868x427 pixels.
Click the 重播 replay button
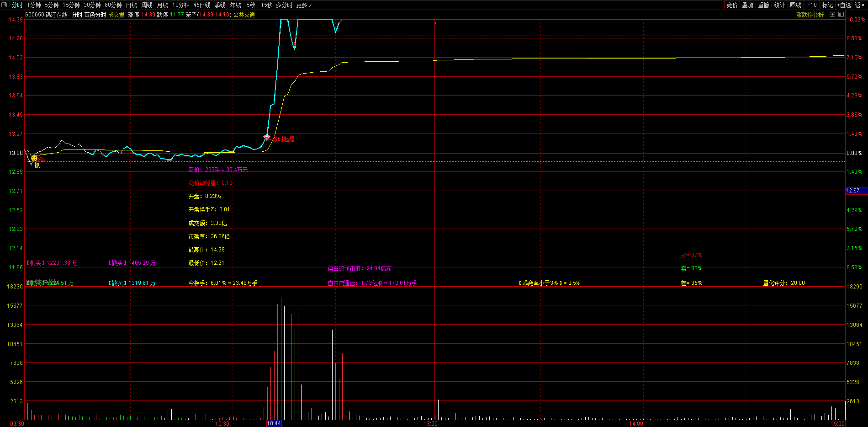tap(763, 5)
